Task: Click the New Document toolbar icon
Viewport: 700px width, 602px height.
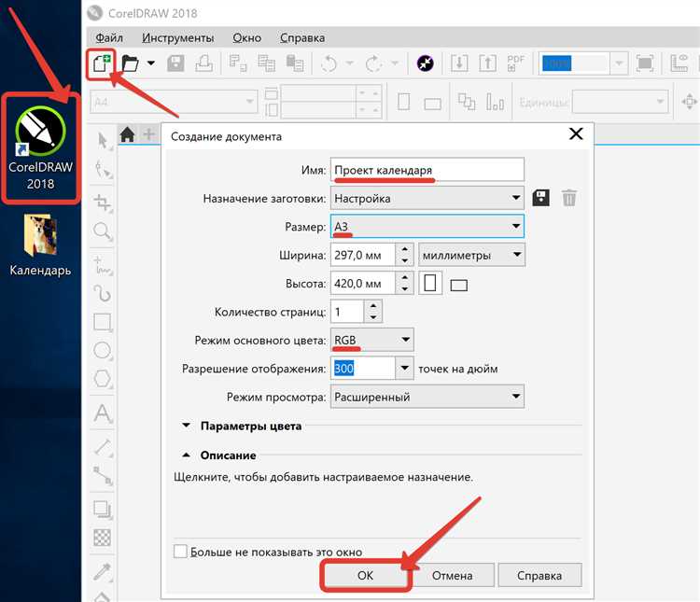Action: pos(102,63)
